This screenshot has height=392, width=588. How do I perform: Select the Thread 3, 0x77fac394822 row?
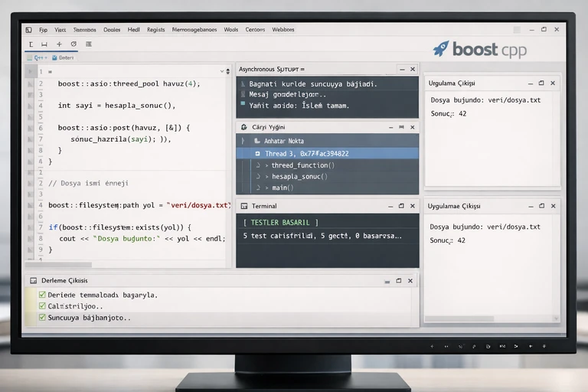328,153
